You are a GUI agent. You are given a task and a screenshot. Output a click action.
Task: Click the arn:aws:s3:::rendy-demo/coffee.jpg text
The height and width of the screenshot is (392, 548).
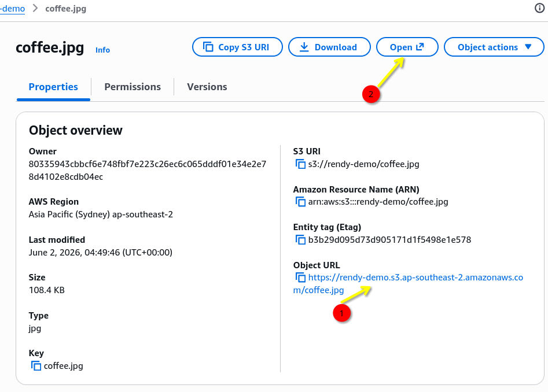(x=378, y=202)
